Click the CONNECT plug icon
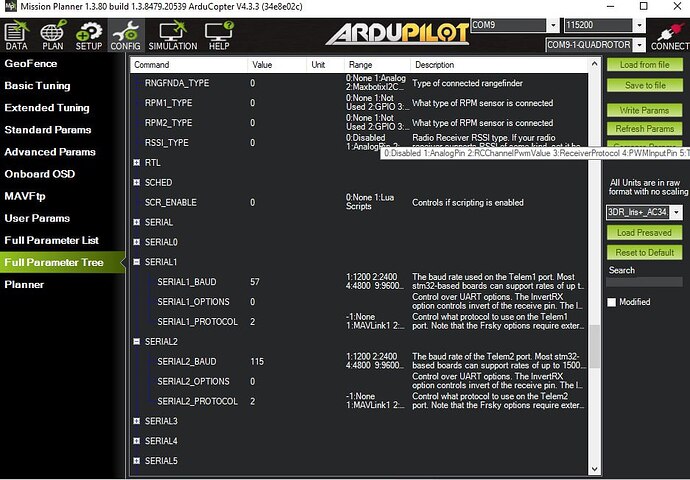 [x=671, y=35]
